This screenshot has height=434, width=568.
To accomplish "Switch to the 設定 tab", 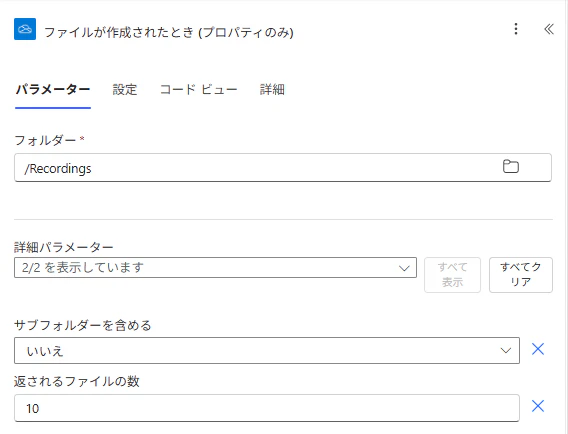I will coord(125,89).
